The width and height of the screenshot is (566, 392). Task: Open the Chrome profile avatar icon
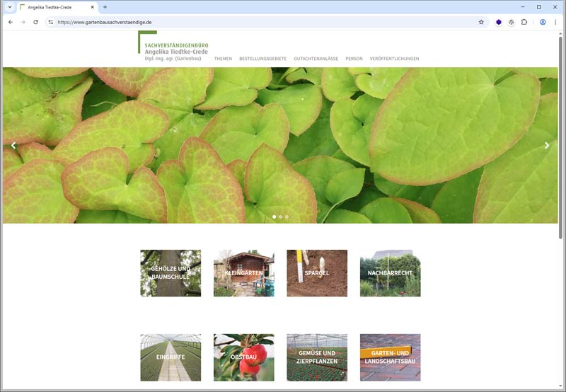tap(543, 22)
